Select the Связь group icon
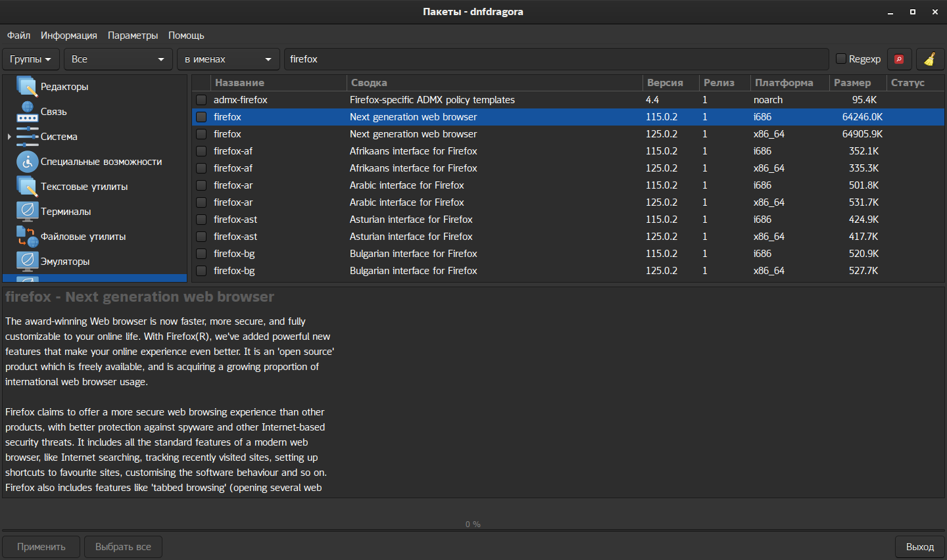Image resolution: width=947 pixels, height=560 pixels. click(27, 112)
